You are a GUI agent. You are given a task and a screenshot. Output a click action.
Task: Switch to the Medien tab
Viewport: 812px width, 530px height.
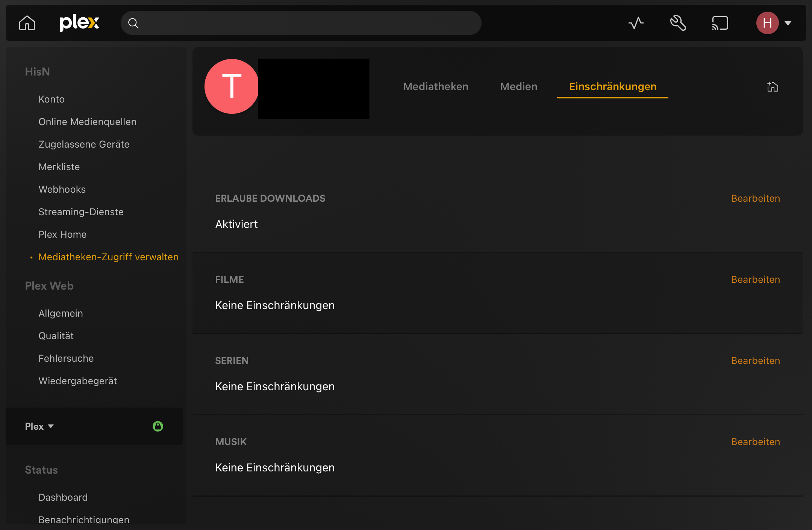click(x=519, y=86)
